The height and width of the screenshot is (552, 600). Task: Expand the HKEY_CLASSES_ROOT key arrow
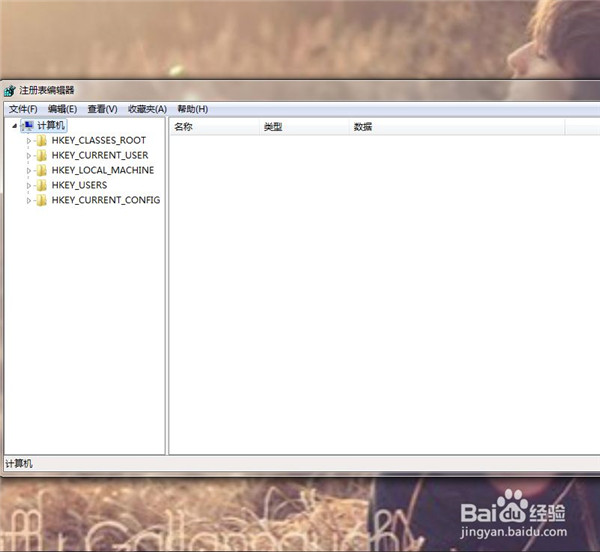29,141
